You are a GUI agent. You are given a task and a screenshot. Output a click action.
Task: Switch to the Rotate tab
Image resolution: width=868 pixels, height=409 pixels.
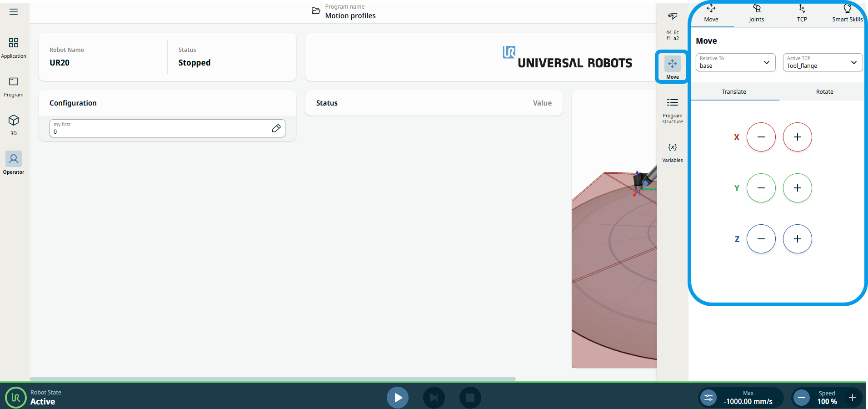point(824,91)
